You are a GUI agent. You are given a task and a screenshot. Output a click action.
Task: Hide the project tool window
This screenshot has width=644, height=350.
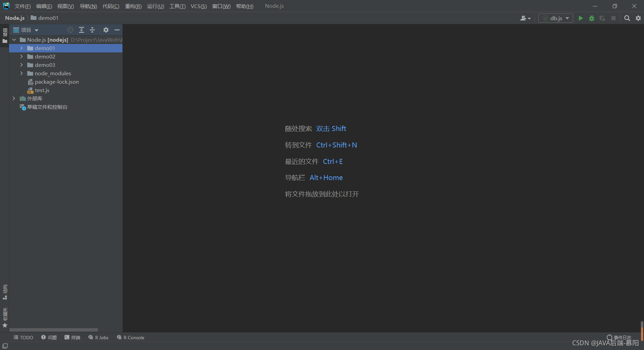pyautogui.click(x=117, y=30)
